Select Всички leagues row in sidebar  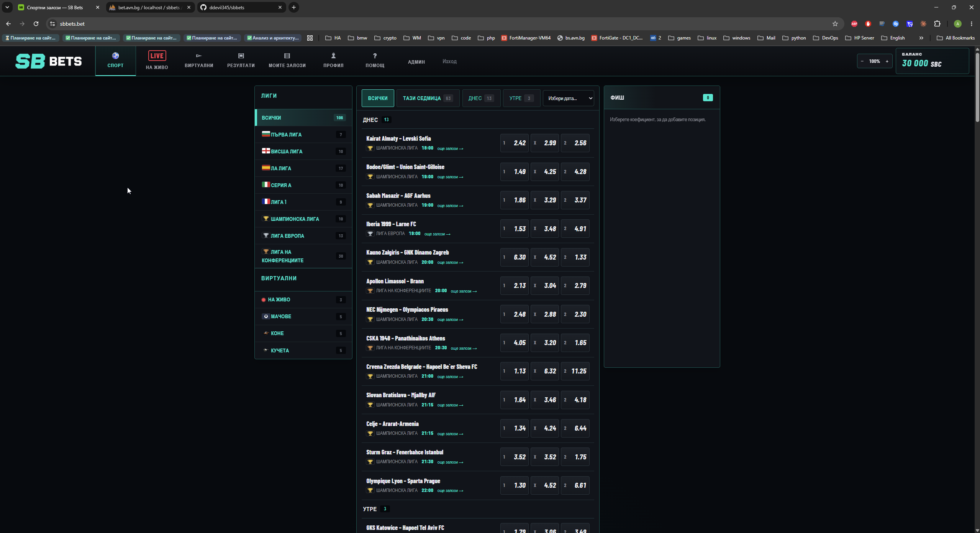point(303,118)
